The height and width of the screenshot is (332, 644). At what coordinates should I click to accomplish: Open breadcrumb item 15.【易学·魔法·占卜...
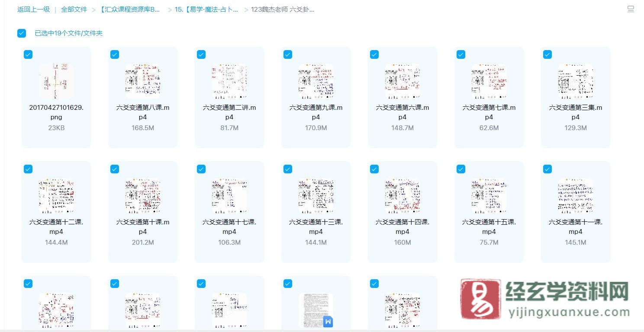tap(206, 8)
